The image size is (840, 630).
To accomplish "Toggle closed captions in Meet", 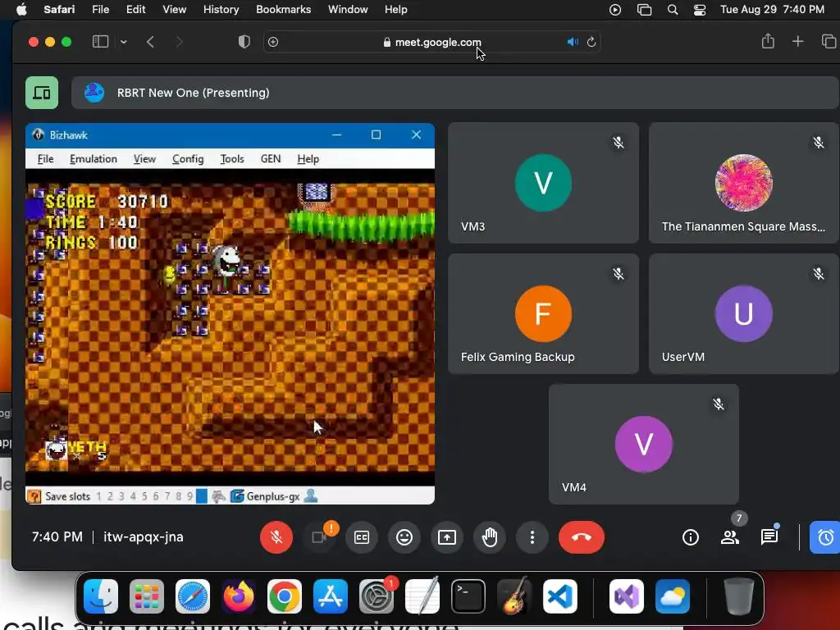I will 362,536.
